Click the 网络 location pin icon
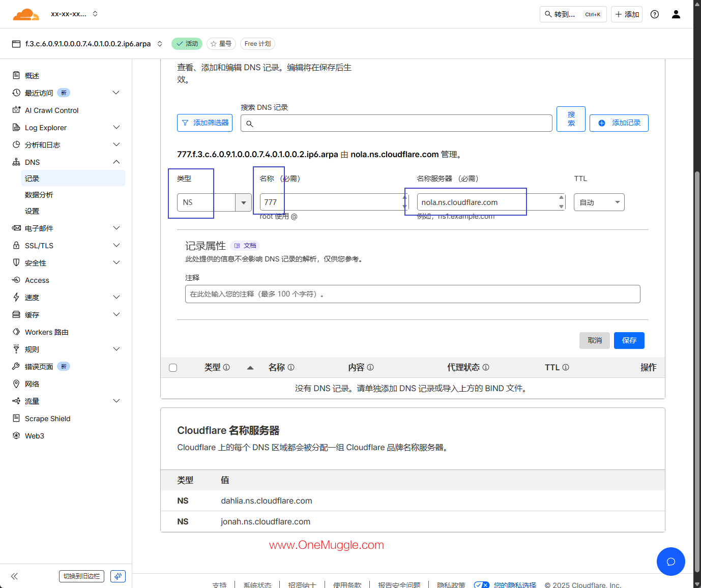This screenshot has height=588, width=701. (x=16, y=384)
